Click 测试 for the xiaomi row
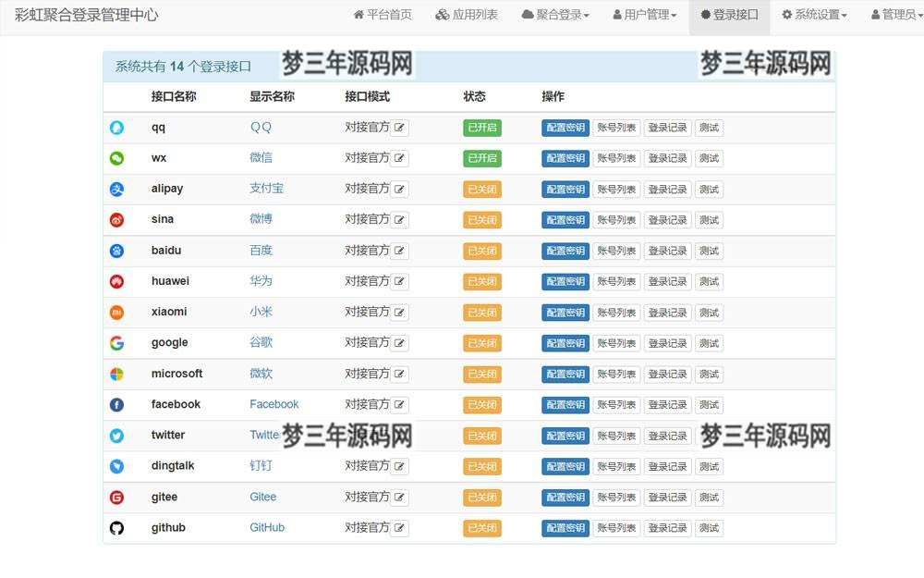This screenshot has height=578, width=924. click(x=709, y=313)
